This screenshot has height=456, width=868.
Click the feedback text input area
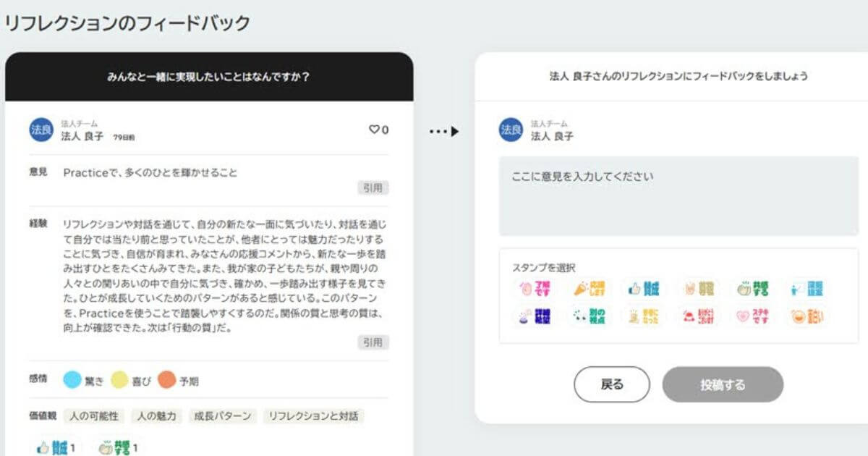click(678, 195)
